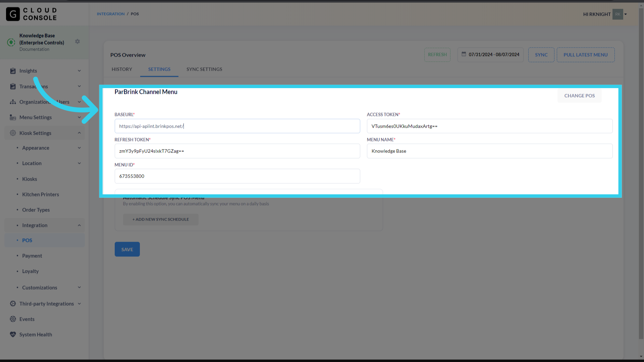Click the Cloud Console logo

tap(32, 14)
